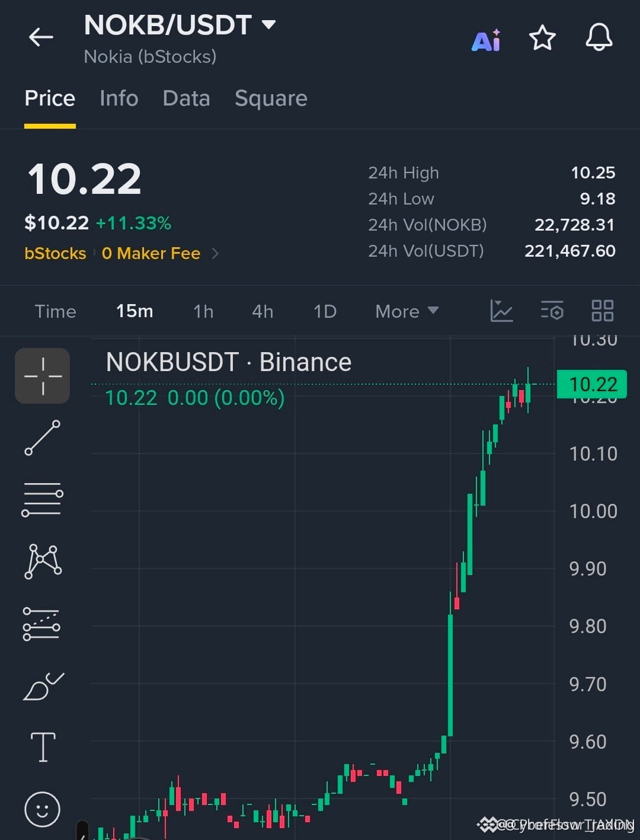The height and width of the screenshot is (840, 640).
Task: Select the Time chart interval
Action: [x=55, y=311]
